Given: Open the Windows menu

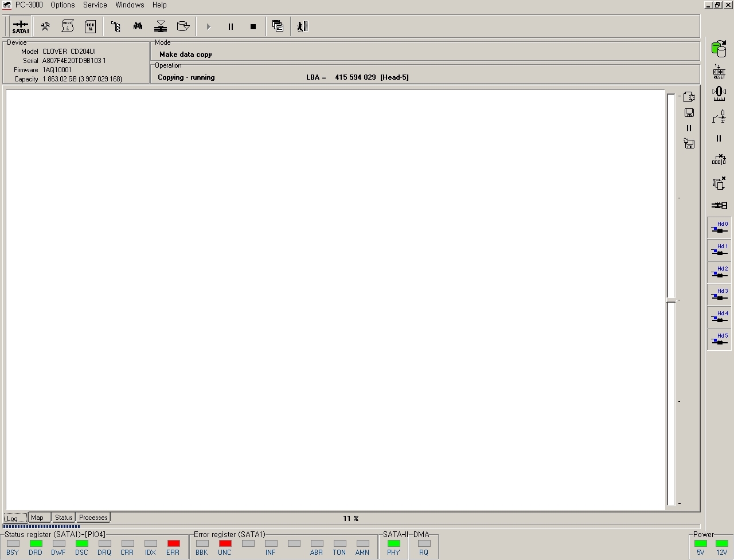Looking at the screenshot, I should pyautogui.click(x=130, y=5).
